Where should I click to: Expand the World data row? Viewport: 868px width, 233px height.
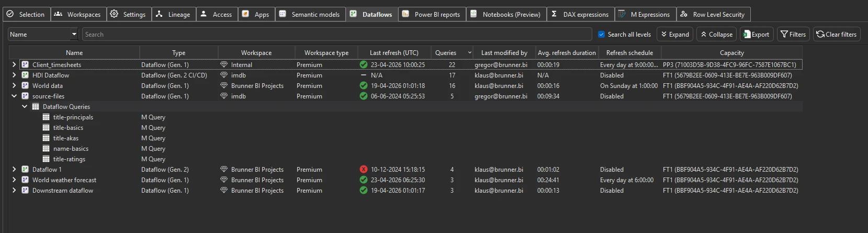14,86
